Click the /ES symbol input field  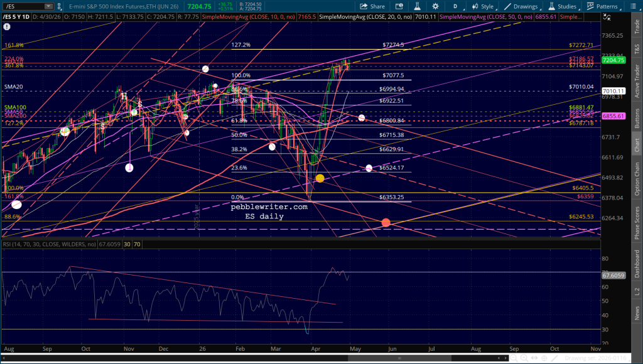coord(24,6)
